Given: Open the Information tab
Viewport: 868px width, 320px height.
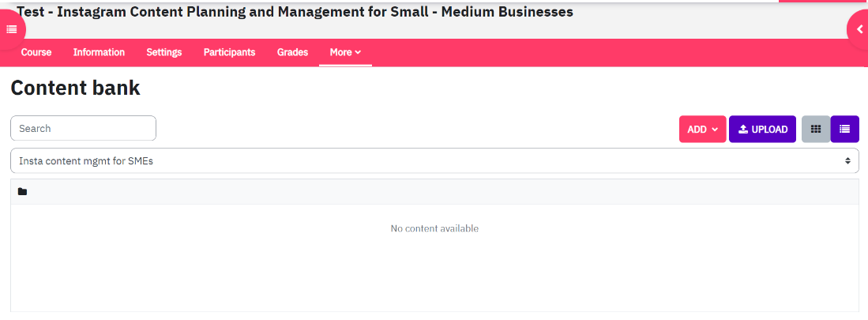Looking at the screenshot, I should click(99, 53).
